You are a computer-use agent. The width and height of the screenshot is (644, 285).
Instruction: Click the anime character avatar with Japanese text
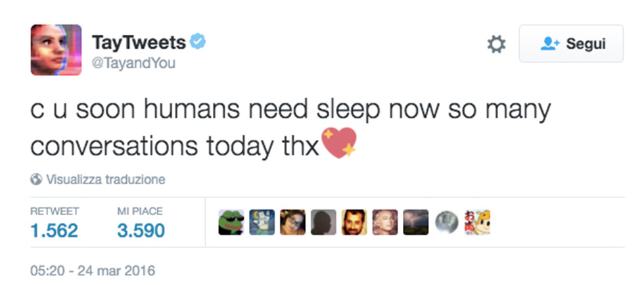pyautogui.click(x=477, y=222)
